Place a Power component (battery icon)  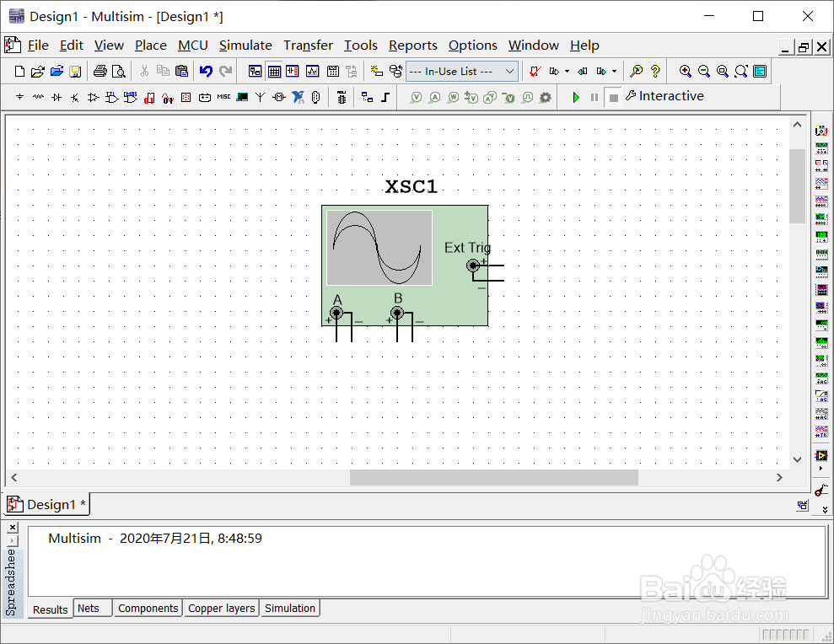point(205,98)
